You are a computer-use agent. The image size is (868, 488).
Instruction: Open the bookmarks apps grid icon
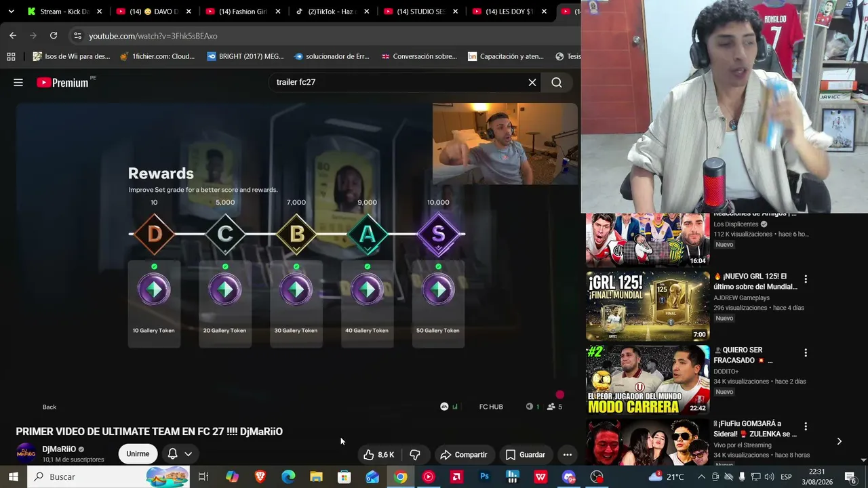coord(11,56)
